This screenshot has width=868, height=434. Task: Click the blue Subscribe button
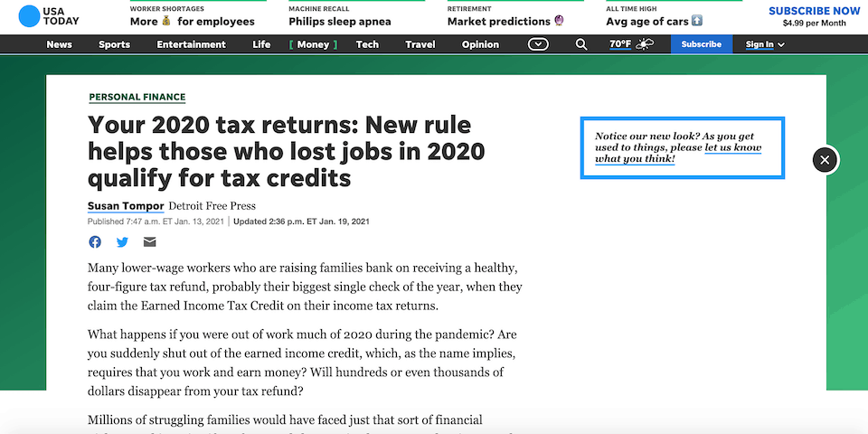[x=702, y=44]
